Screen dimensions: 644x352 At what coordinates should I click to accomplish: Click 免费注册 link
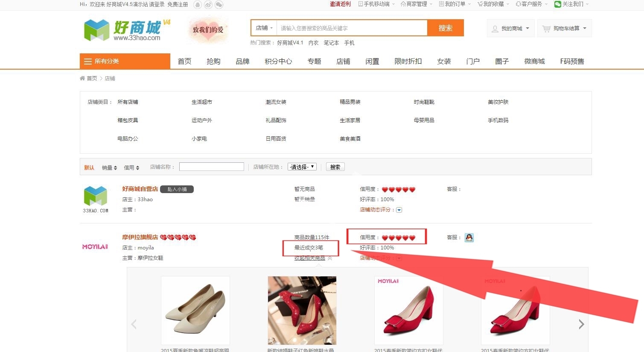click(178, 4)
